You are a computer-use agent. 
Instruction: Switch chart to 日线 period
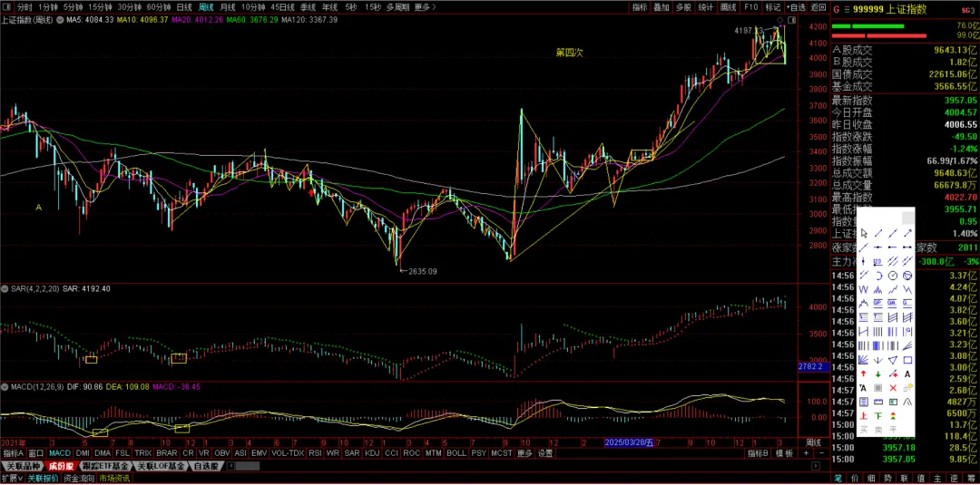tap(184, 7)
